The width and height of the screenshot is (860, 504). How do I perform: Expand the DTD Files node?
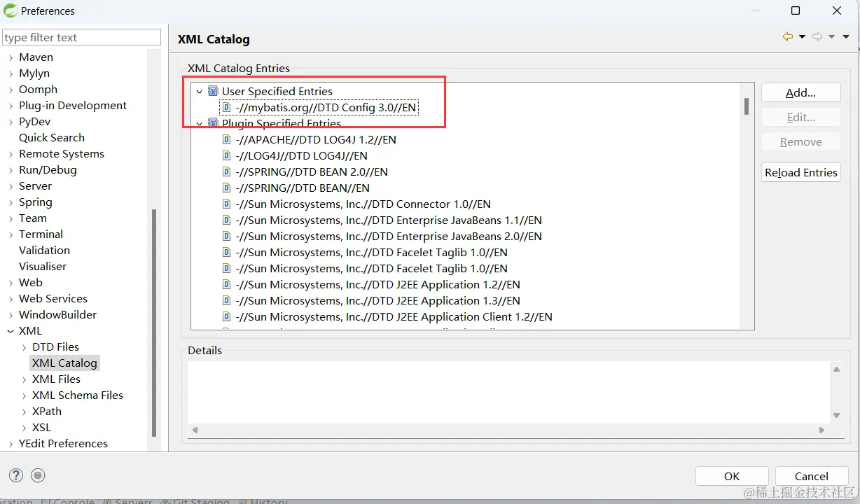point(25,347)
